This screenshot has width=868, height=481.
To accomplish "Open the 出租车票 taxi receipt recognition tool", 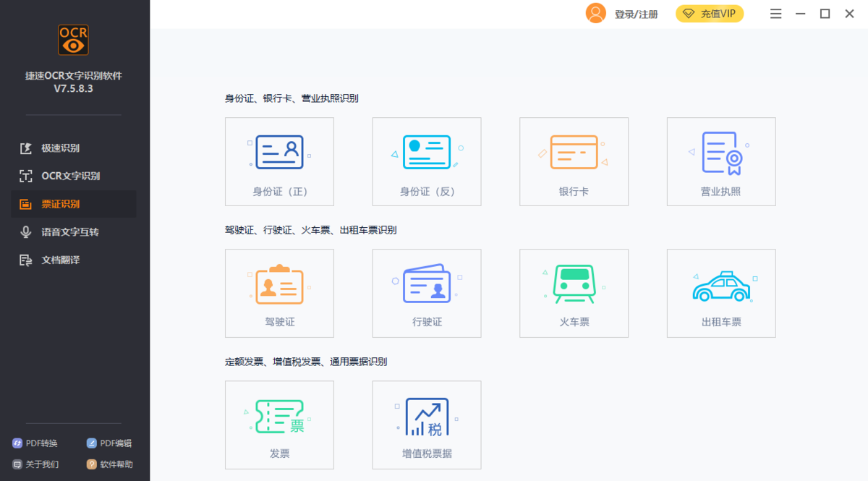I will point(720,292).
